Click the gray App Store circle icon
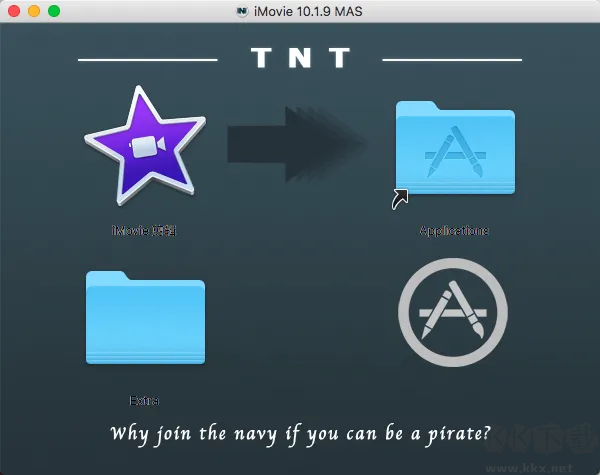Screen dimensions: 600x475 [453, 312]
